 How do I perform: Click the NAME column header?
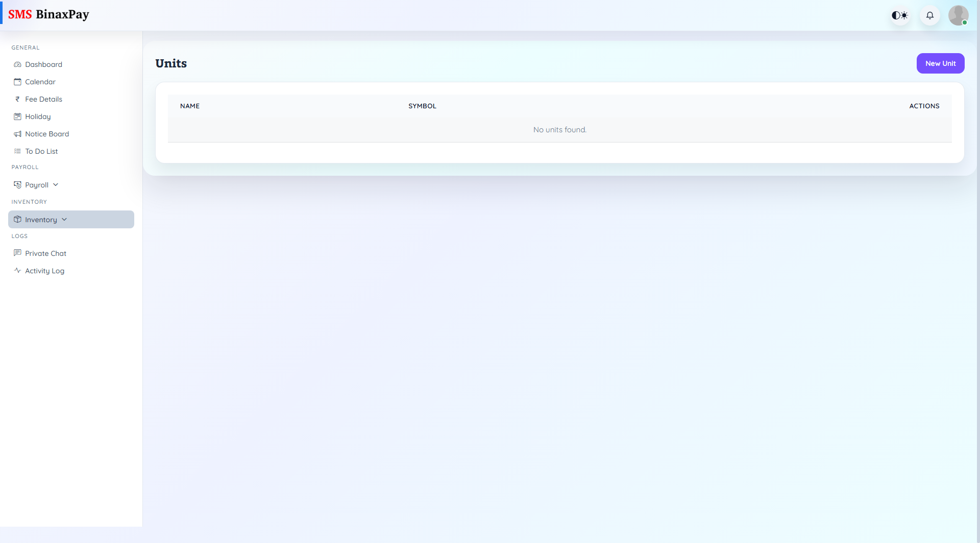click(x=190, y=106)
